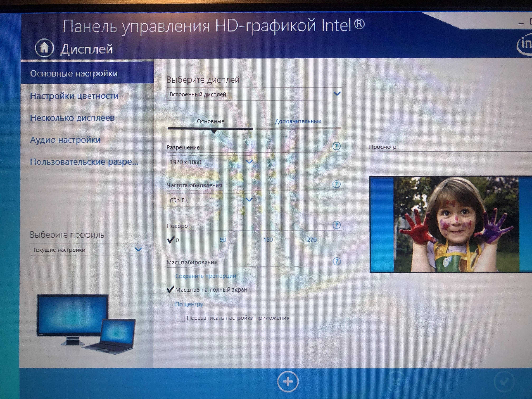Choose Масштаб на полный экран option
The image size is (532, 399).
[x=207, y=290]
